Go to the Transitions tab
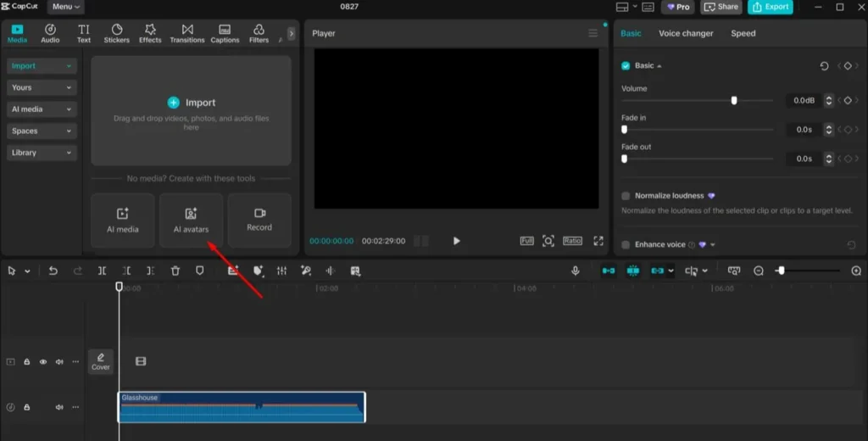868x441 pixels. [187, 33]
